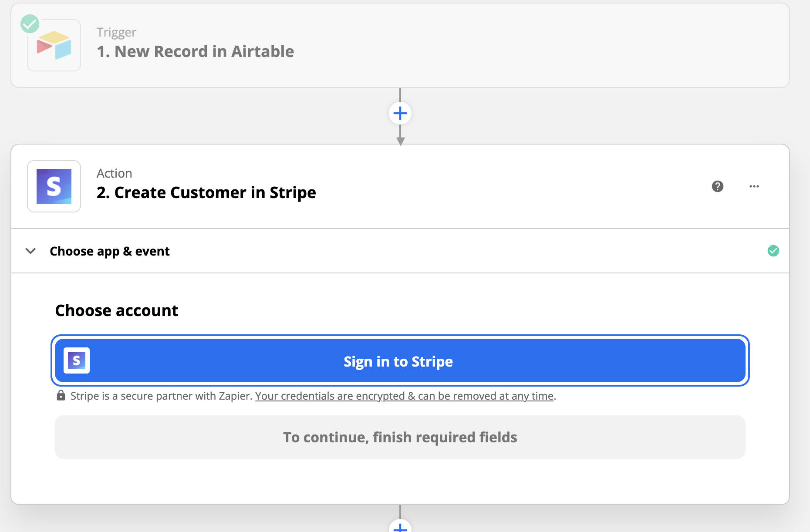The width and height of the screenshot is (810, 532).
Task: Click the Choose app & event label
Action: point(110,251)
